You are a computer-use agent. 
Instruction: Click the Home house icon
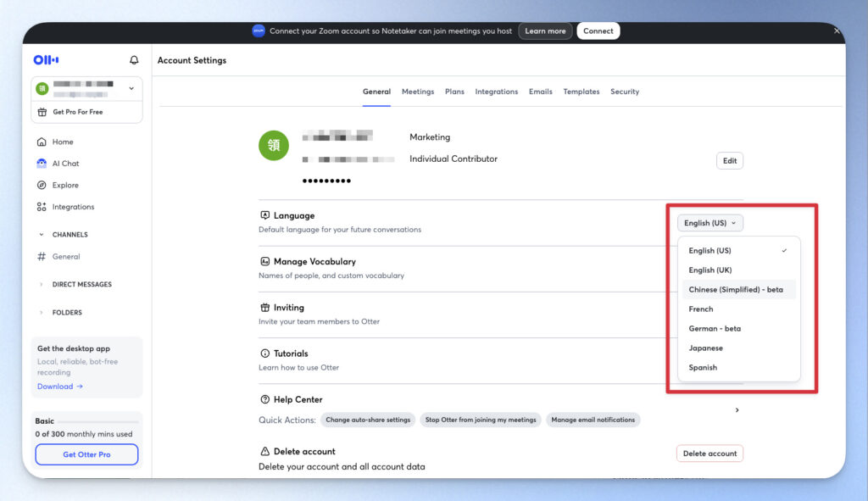(x=42, y=142)
